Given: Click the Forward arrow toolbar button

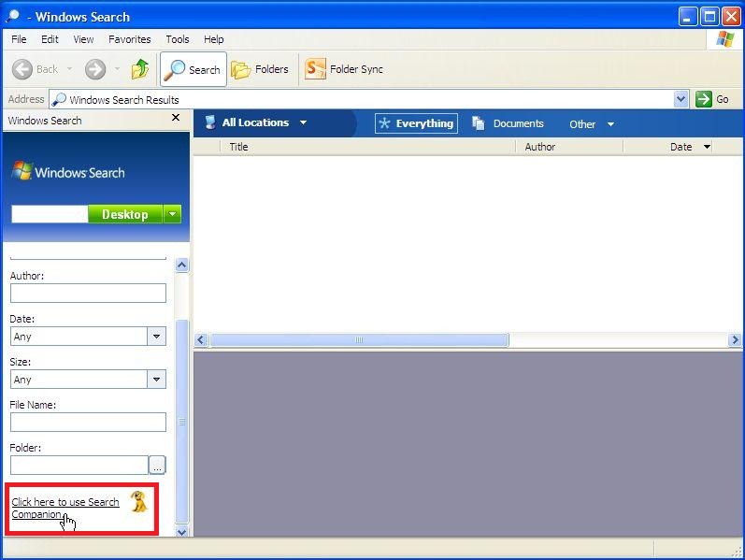Looking at the screenshot, I should pos(95,69).
